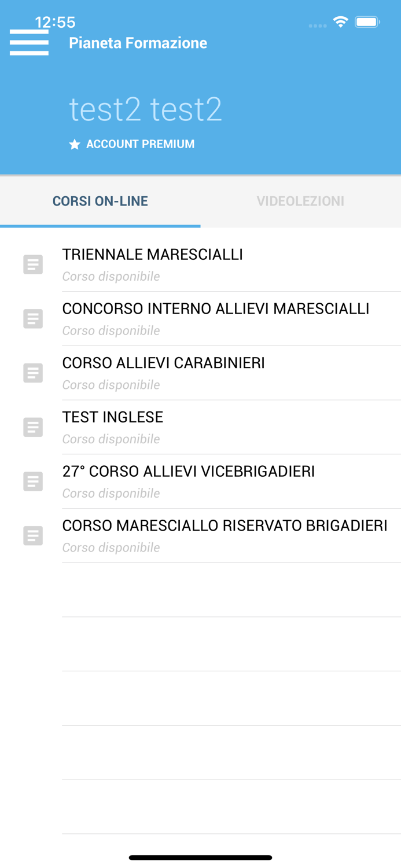This screenshot has width=401, height=868.
Task: Open the hamburger navigation menu
Action: point(29,42)
